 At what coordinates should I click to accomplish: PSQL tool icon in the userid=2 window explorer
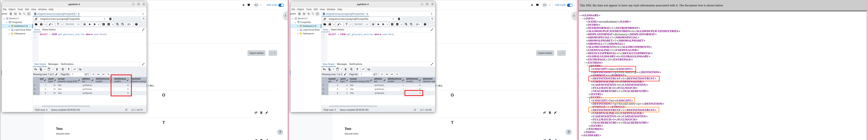point(317,14)
